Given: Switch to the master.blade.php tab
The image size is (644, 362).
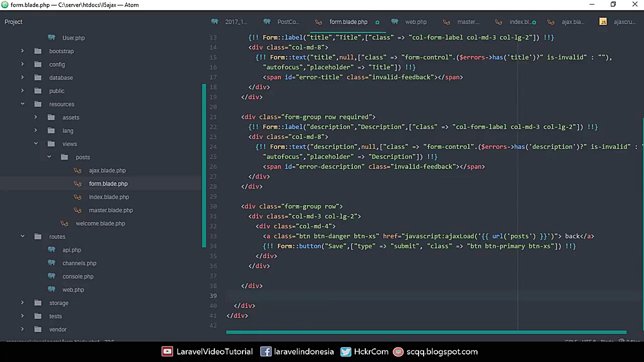Looking at the screenshot, I should coord(467,22).
